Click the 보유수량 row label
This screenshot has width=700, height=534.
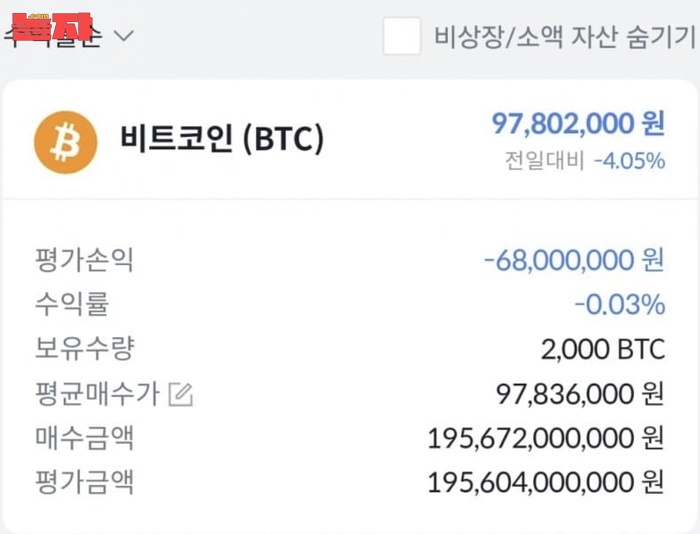84,348
